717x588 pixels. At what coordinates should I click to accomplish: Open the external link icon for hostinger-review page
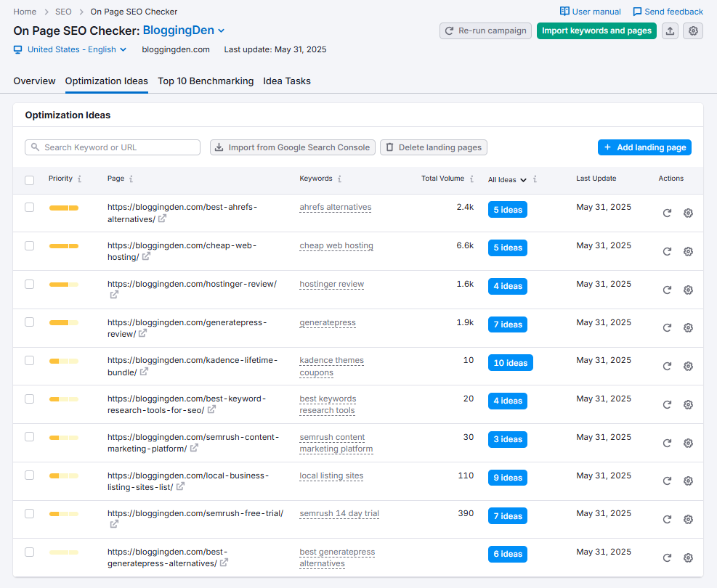click(x=114, y=294)
